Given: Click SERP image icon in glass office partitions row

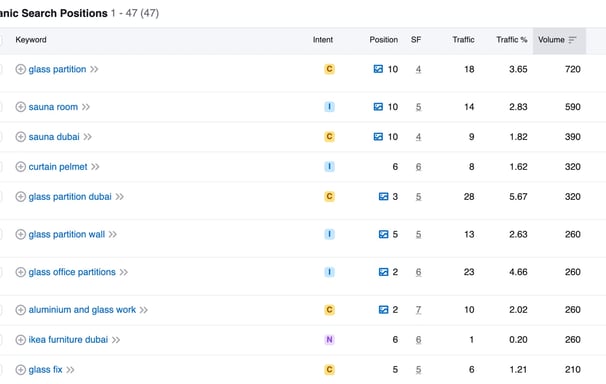Looking at the screenshot, I should point(383,272).
